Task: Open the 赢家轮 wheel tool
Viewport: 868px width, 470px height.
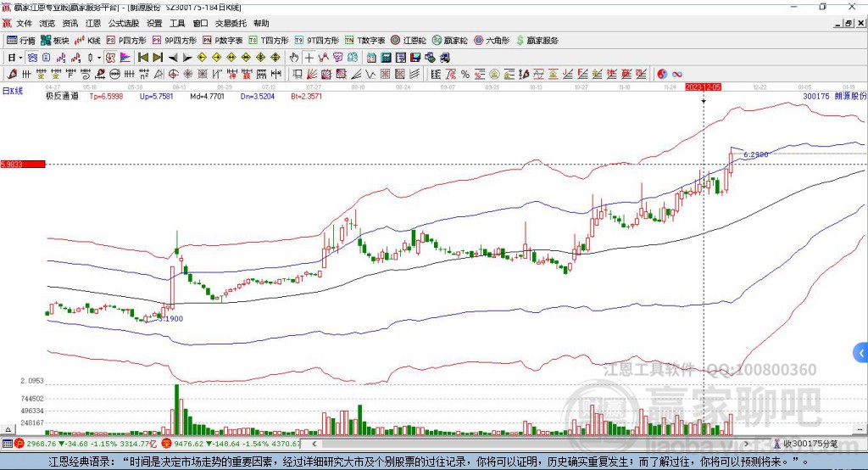Action: [449, 41]
